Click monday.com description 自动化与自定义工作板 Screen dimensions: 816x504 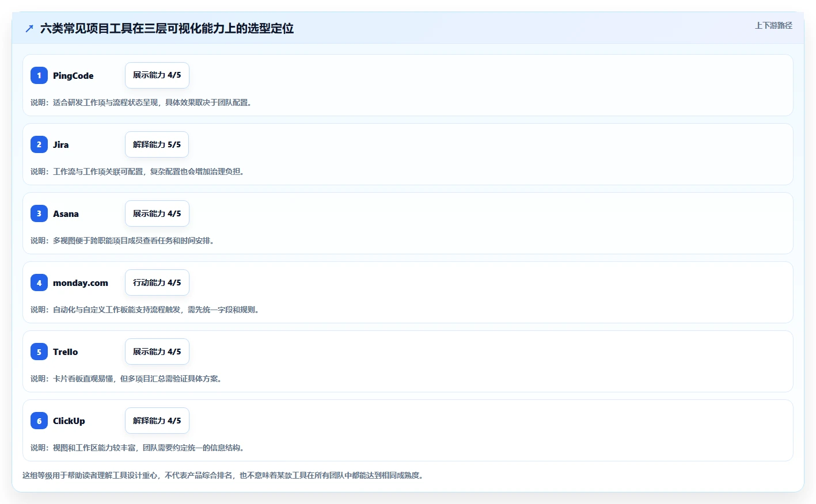[x=145, y=310]
